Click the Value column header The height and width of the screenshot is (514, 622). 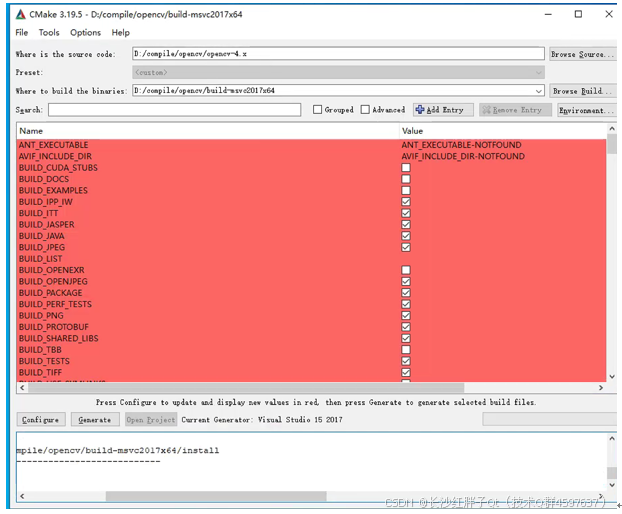[503, 131]
